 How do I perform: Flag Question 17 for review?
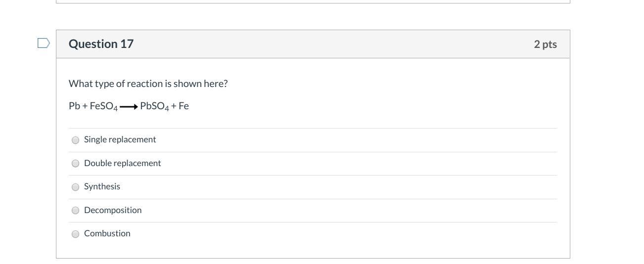(44, 44)
